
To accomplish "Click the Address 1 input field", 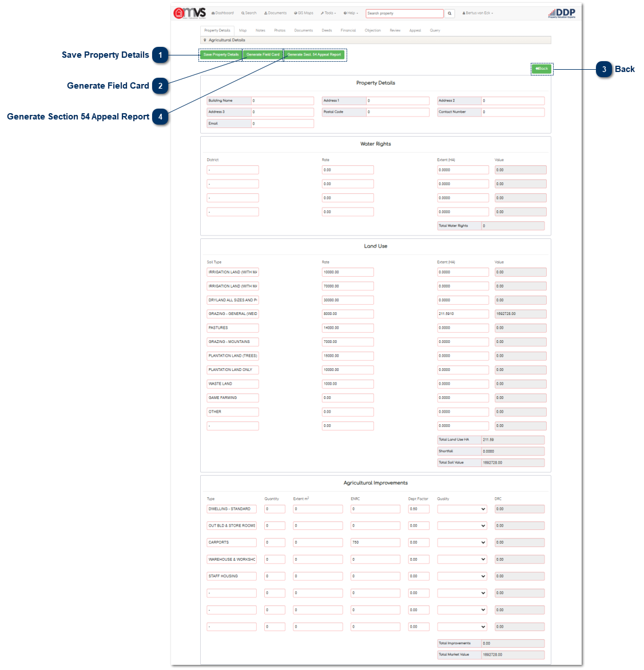I will 397,101.
